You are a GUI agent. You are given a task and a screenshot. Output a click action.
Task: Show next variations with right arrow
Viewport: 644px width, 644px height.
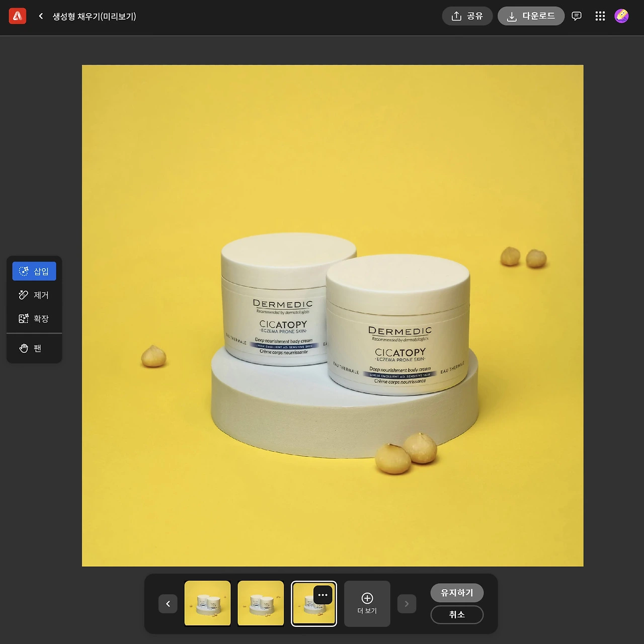[x=407, y=604]
